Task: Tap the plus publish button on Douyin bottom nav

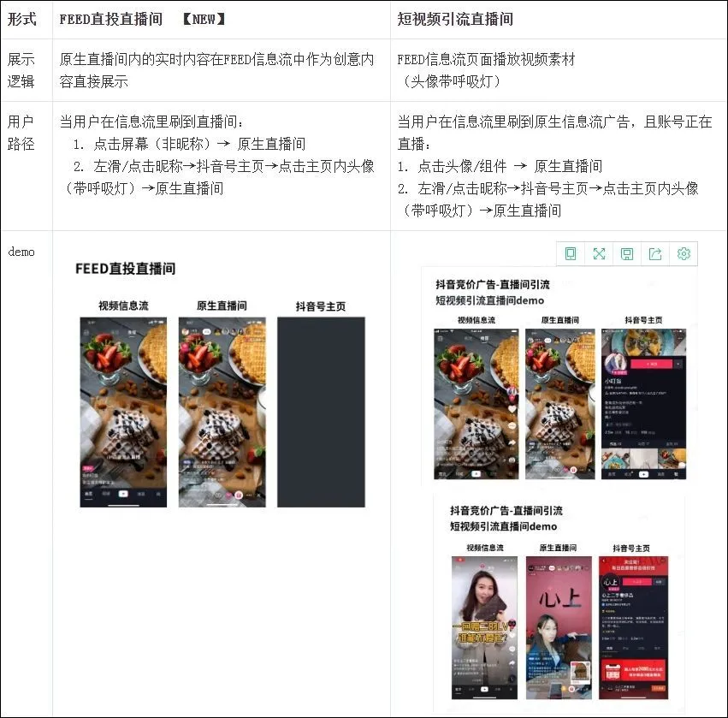Action: [643, 474]
